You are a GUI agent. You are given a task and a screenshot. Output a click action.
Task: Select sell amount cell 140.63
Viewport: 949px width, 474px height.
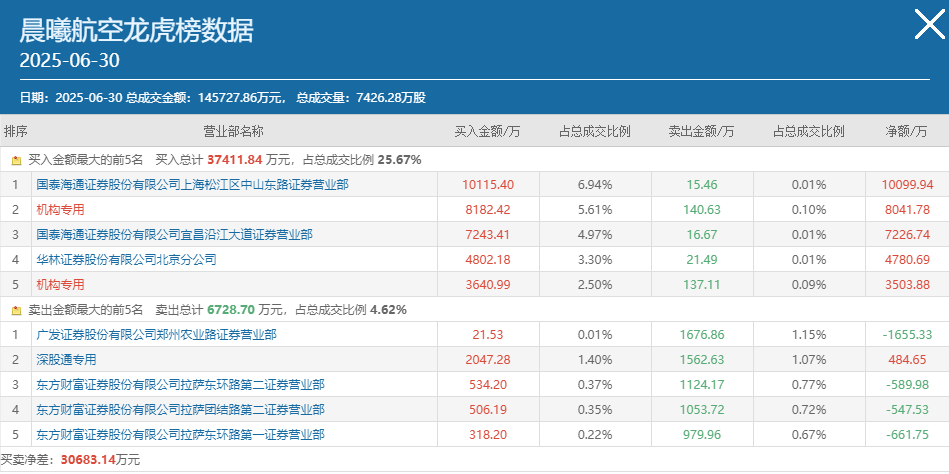[x=702, y=210]
